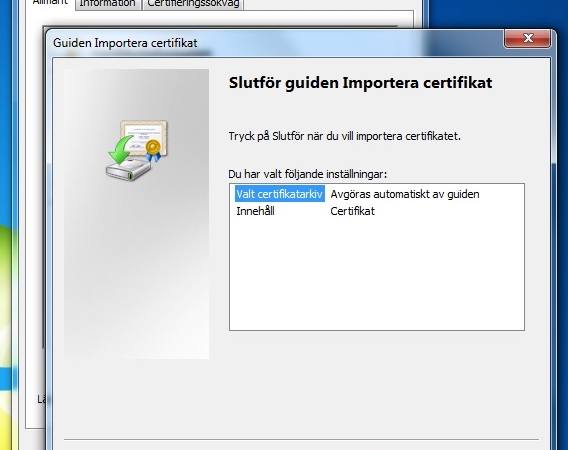
Task: Close the Importera certifikat wizard
Action: 528,38
